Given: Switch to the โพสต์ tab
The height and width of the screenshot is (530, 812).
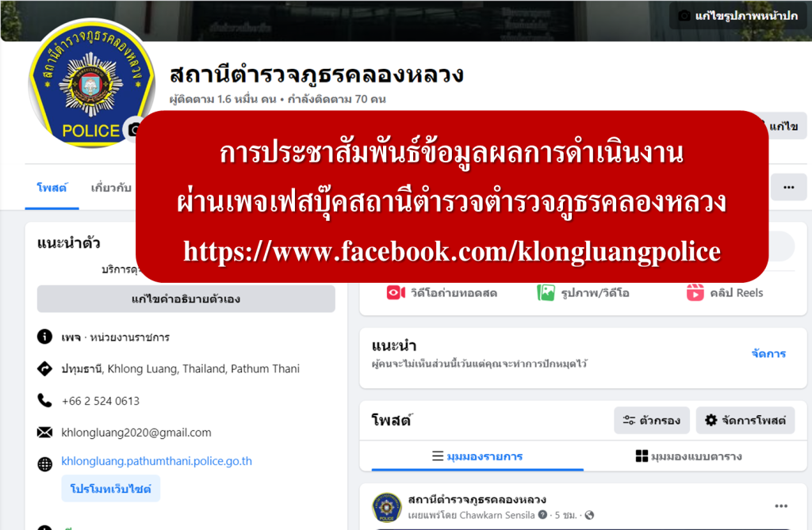Looking at the screenshot, I should pos(52,188).
